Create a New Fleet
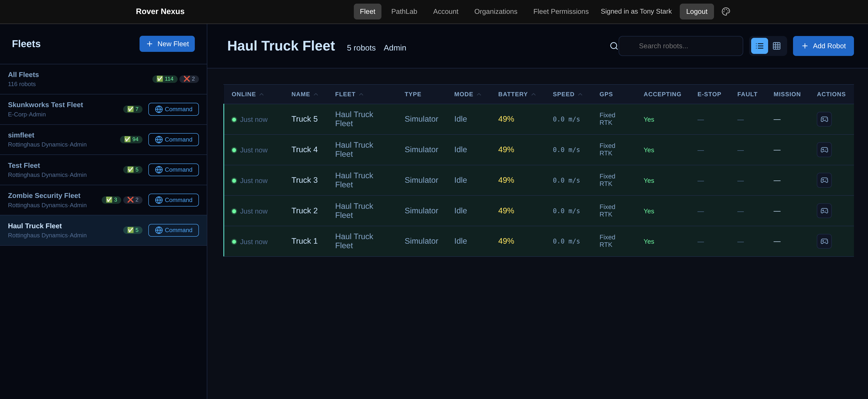This screenshot has width=868, height=399. (x=167, y=44)
